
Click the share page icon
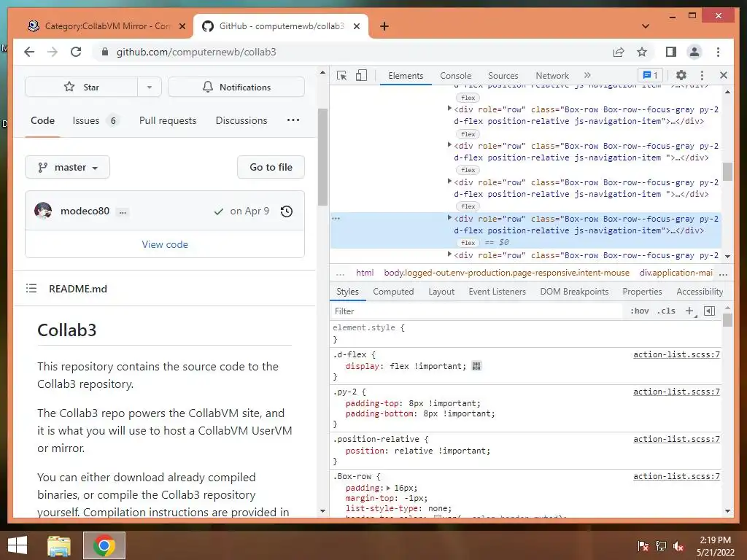point(619,52)
